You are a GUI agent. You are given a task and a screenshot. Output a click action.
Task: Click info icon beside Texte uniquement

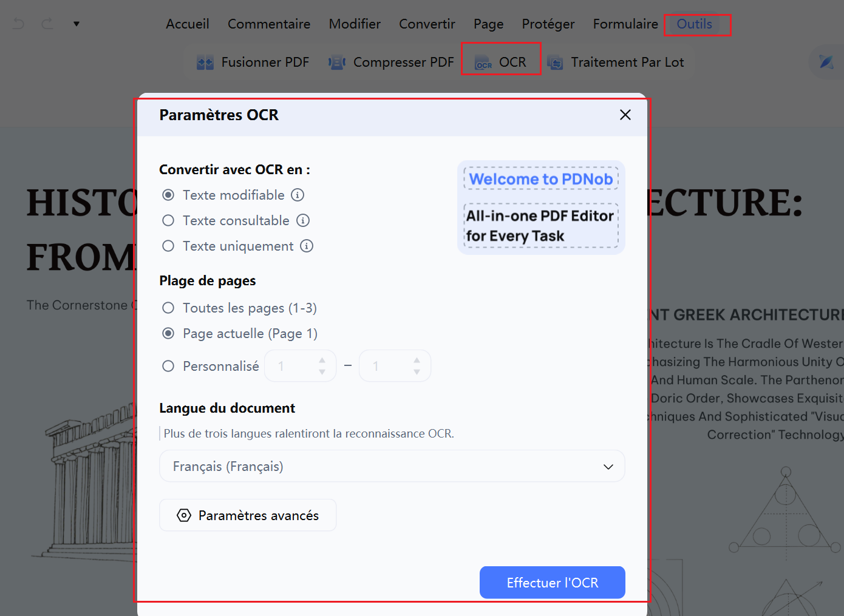(307, 246)
